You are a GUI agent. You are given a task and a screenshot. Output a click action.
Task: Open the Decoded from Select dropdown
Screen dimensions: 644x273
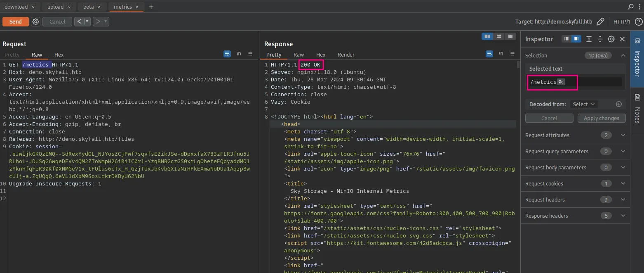(583, 104)
